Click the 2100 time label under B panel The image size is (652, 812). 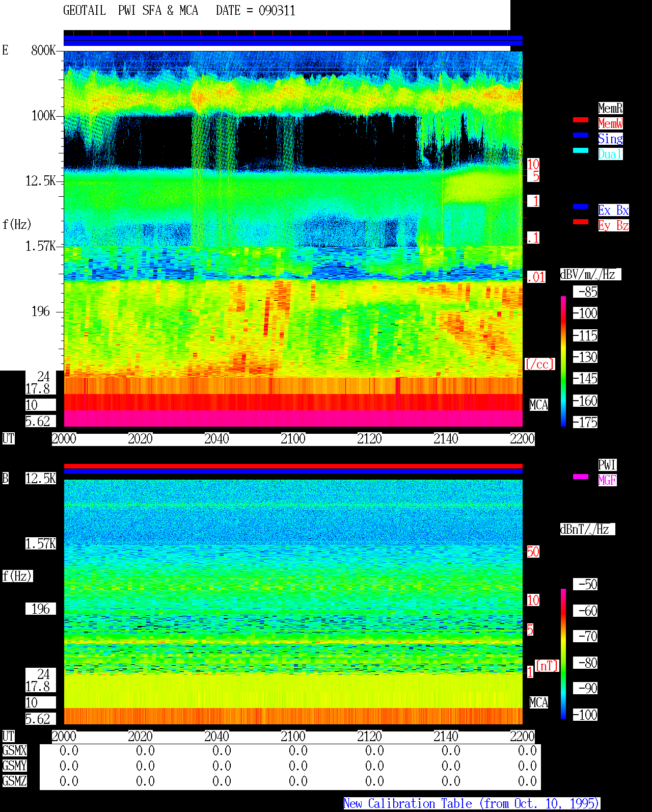click(293, 736)
